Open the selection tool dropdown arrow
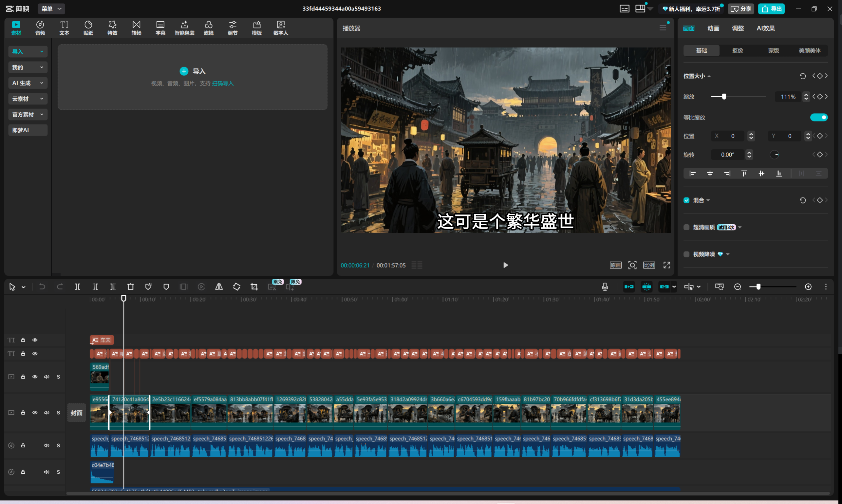 pos(24,287)
